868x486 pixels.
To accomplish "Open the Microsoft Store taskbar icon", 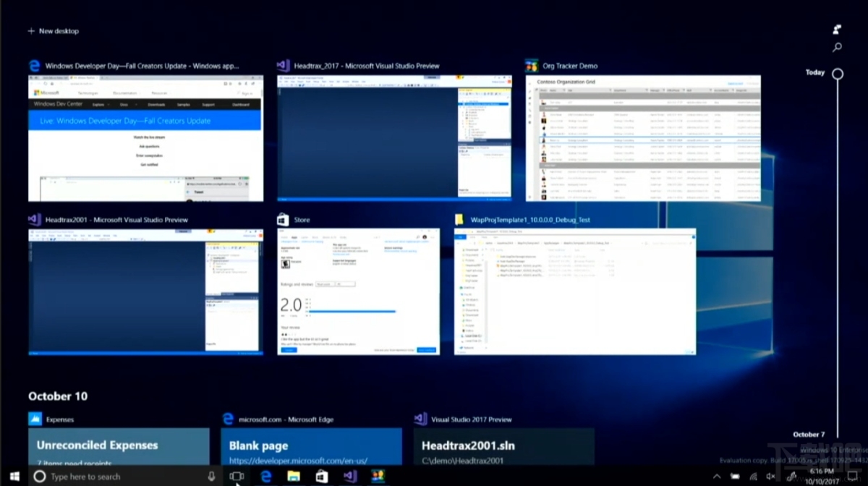I will [x=321, y=476].
